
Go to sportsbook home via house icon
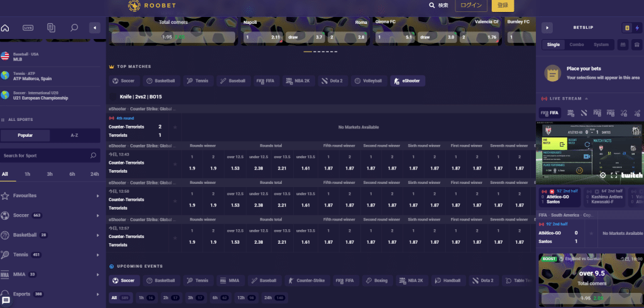tap(5, 28)
